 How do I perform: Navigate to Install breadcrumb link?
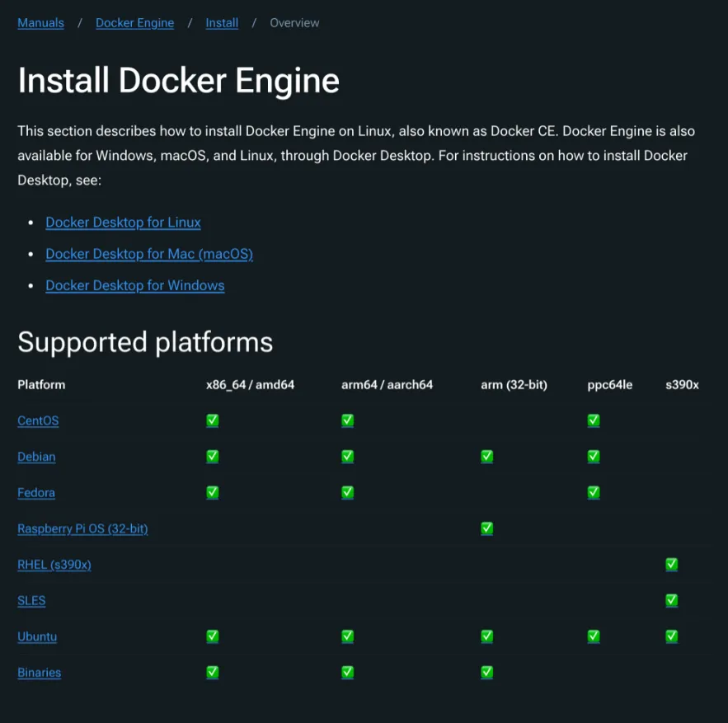click(x=222, y=23)
